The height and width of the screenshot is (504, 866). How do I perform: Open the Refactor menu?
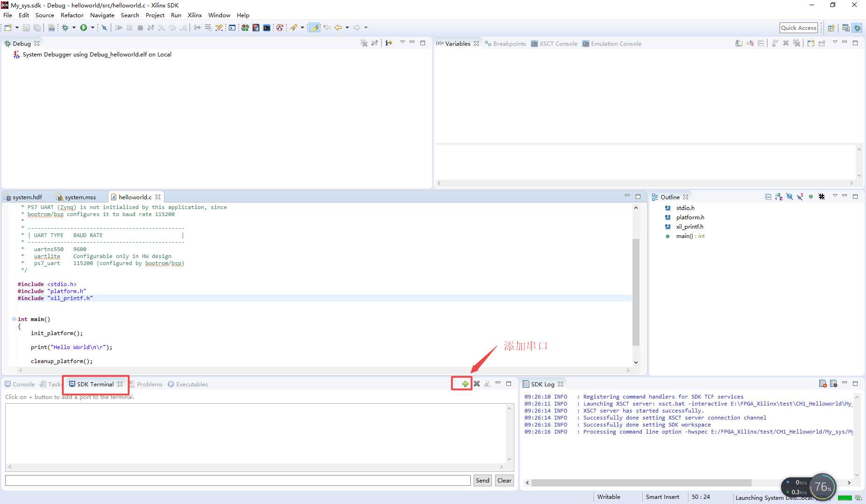[x=72, y=15]
